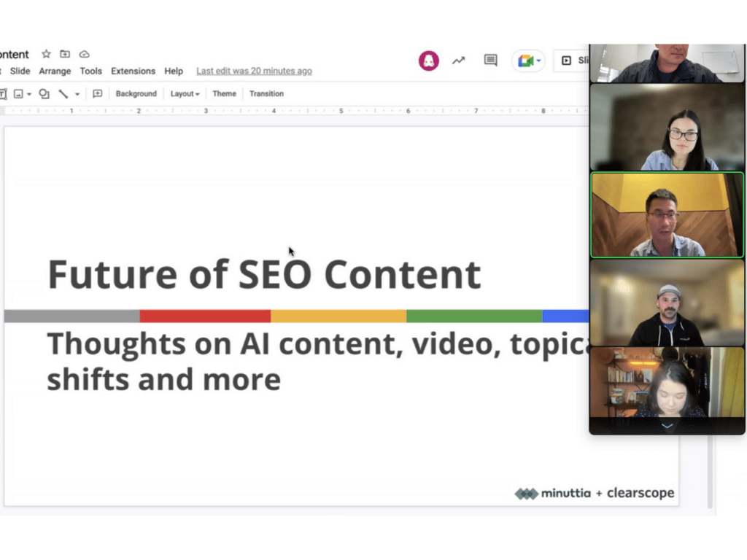The image size is (747, 560).
Task: Click the Transition button
Action: 266,93
